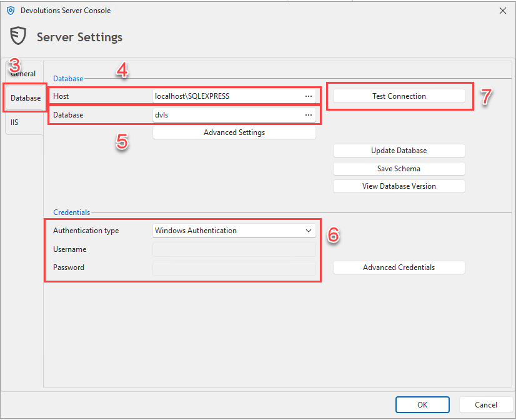The width and height of the screenshot is (516, 420).
Task: Click the Username label
Action: point(70,249)
